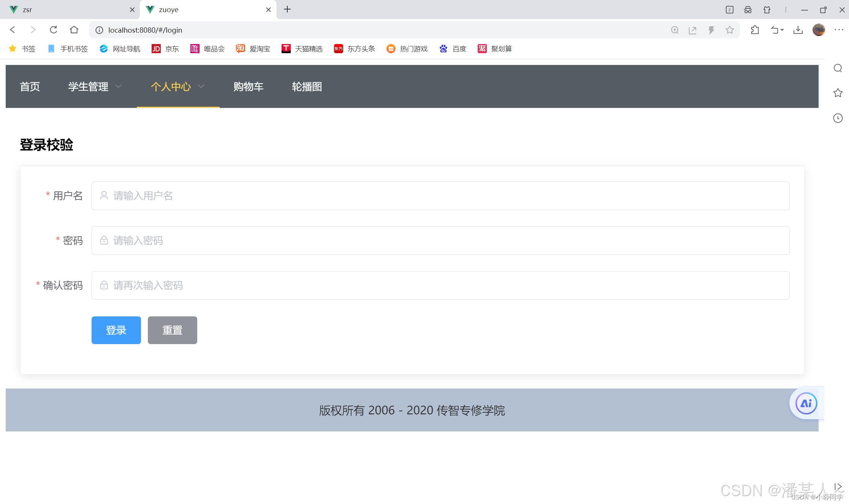Image resolution: width=849 pixels, height=504 pixels.
Task: Open the 天猫精选 bookmark
Action: 302,49
